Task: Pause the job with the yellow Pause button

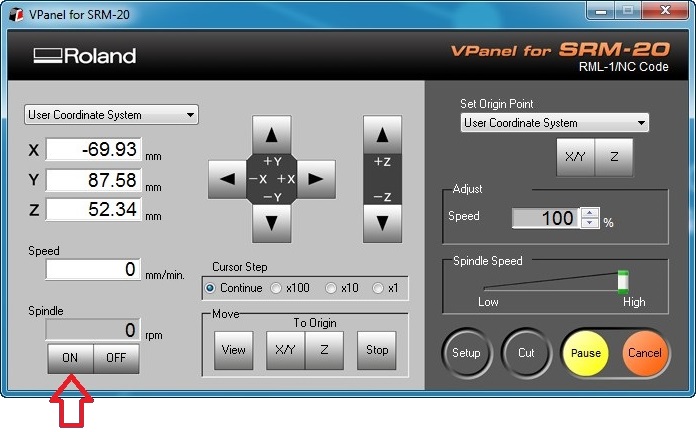Action: (x=586, y=353)
